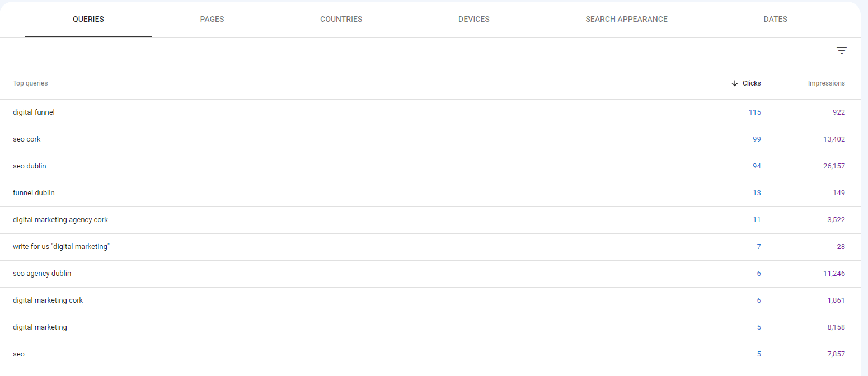Click the 13 clicks value
This screenshot has width=868, height=376.
(757, 193)
